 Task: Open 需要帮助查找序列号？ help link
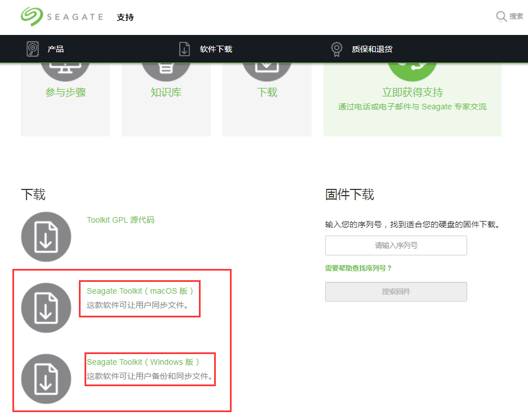click(358, 268)
